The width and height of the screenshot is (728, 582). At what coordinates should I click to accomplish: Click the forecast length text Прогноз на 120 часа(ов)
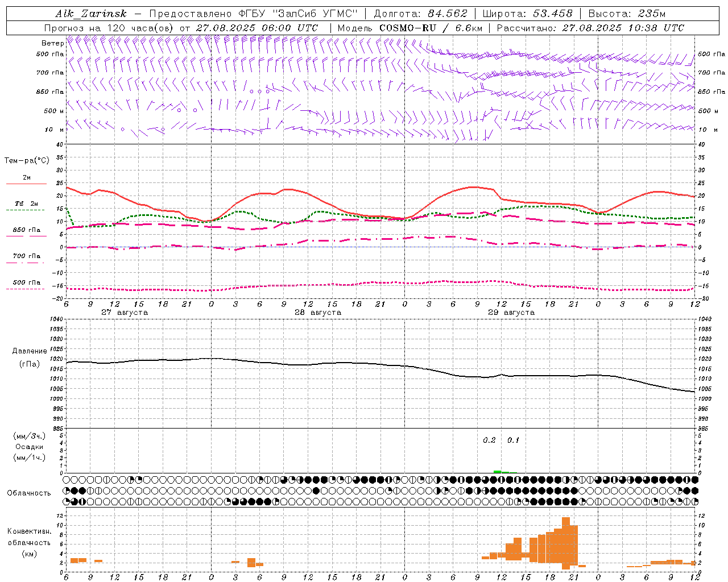click(110, 28)
